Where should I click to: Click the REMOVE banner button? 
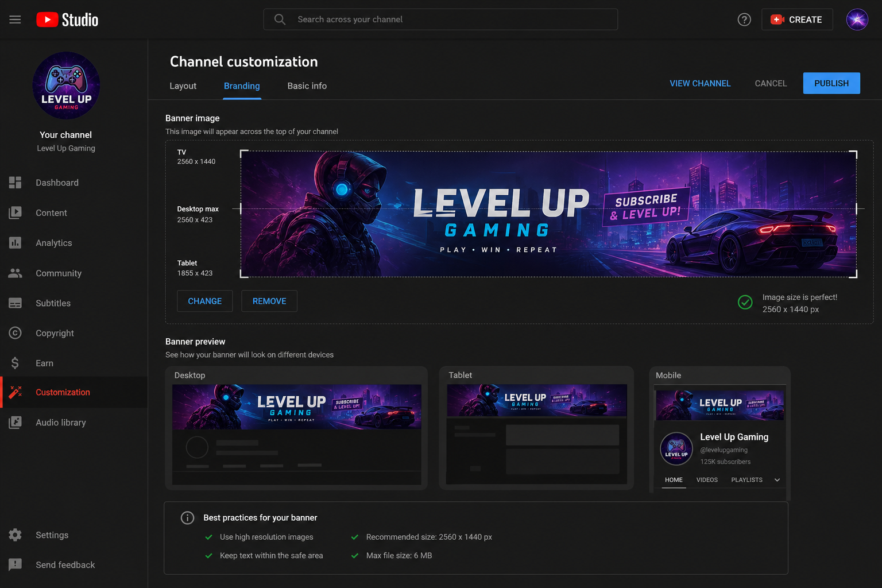269,301
